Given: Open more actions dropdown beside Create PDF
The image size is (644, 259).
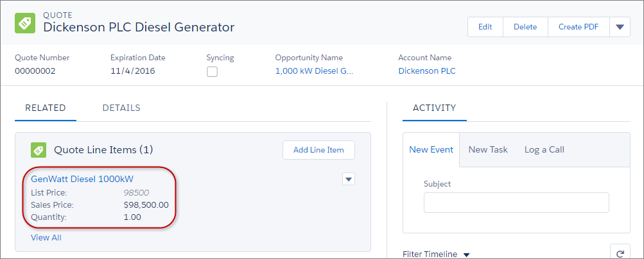Looking at the screenshot, I should pyautogui.click(x=620, y=27).
